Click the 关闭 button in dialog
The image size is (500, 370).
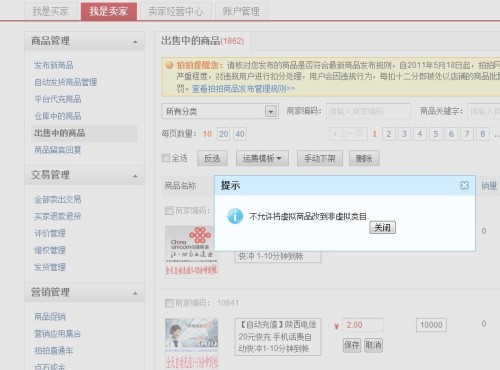point(382,227)
